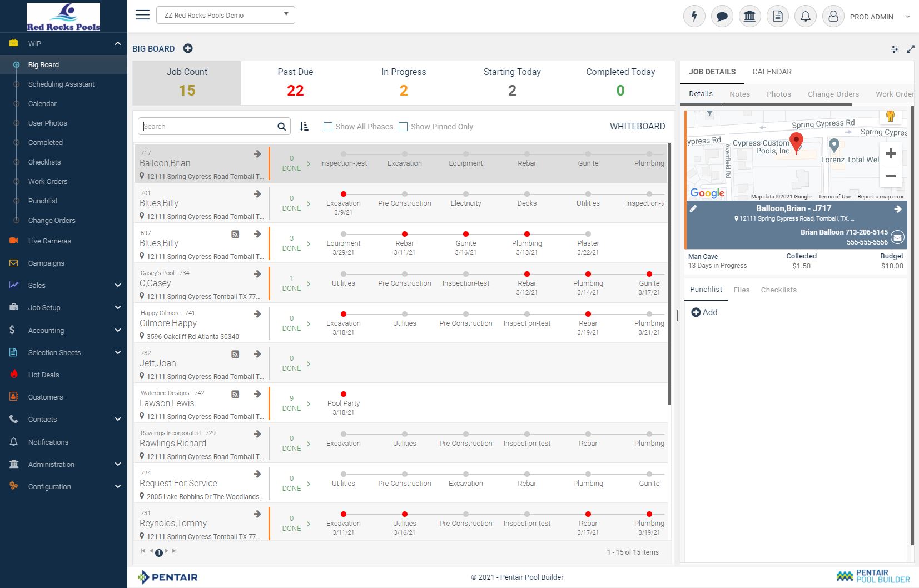Screen dimensions: 919x588
Task: Click red Excavation phase marker for job 701
Action: click(344, 194)
